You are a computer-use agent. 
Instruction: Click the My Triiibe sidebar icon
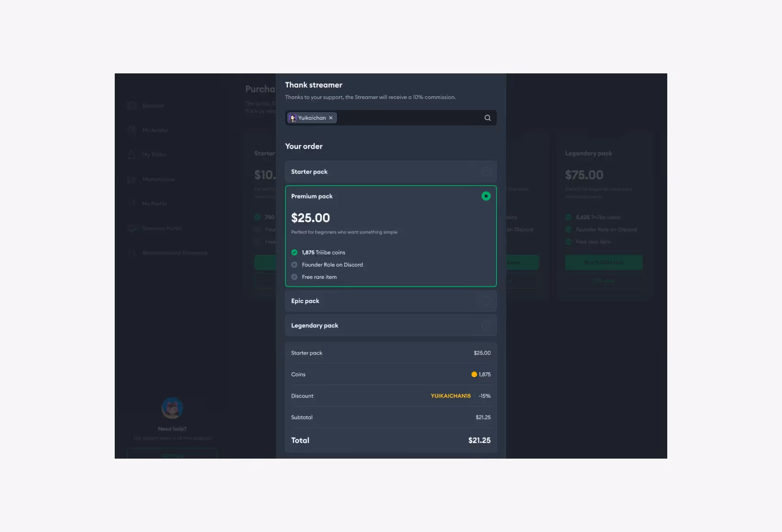coord(132,155)
